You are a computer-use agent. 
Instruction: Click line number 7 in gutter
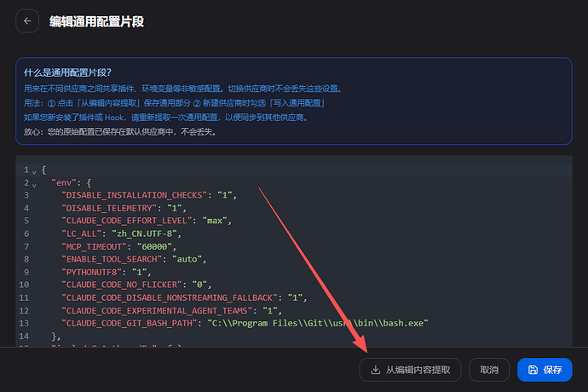(x=26, y=246)
